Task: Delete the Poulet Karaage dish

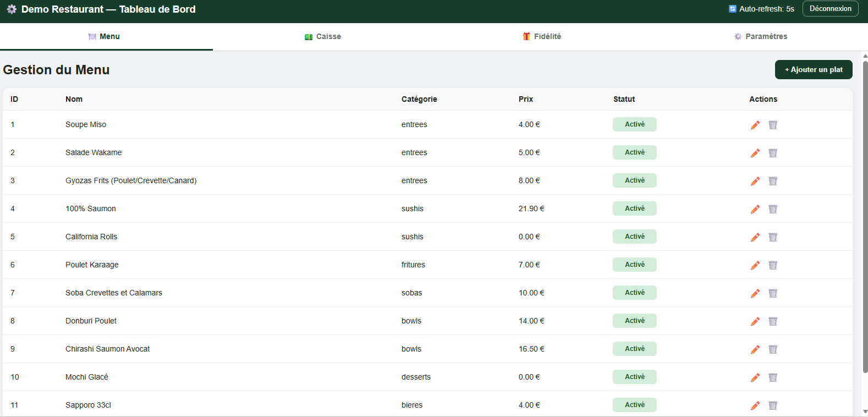Action: click(x=773, y=265)
